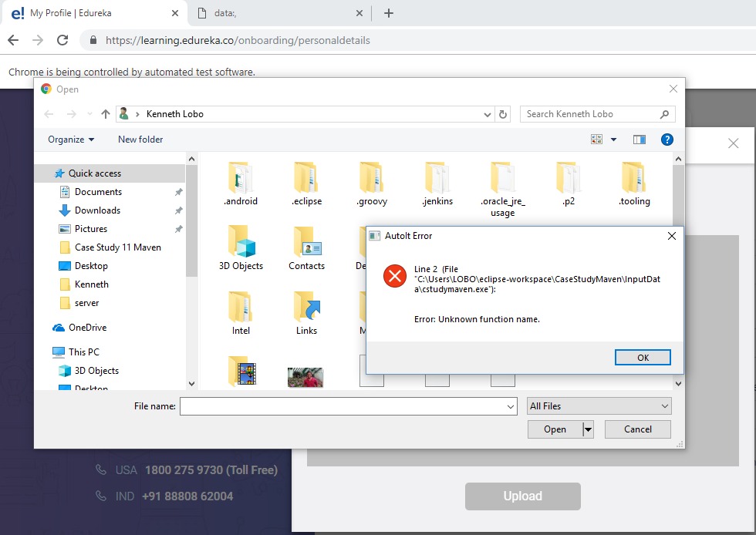756x535 pixels.
Task: Reload the Chrome page
Action: coord(62,40)
